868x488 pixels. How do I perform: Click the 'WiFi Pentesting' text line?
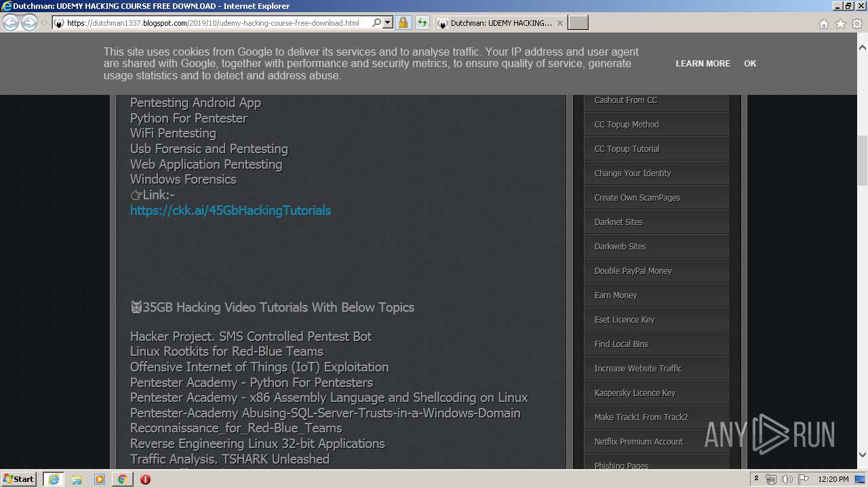coord(173,134)
